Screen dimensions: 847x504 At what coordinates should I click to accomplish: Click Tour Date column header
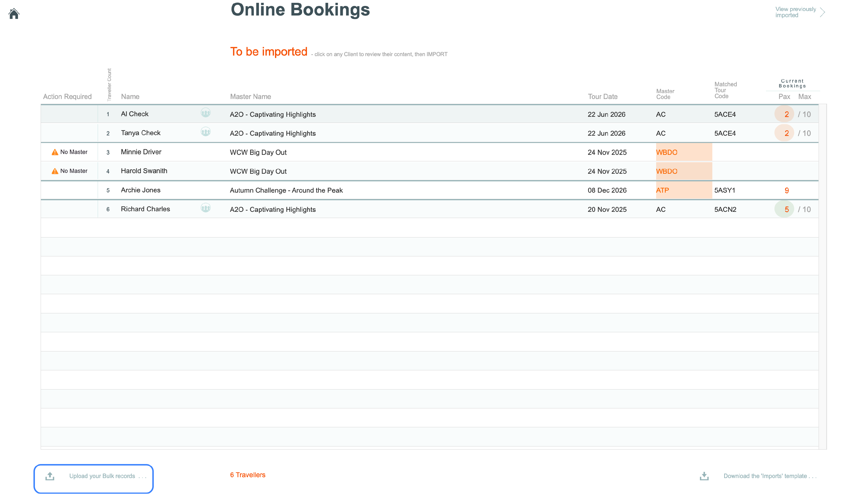(x=602, y=97)
